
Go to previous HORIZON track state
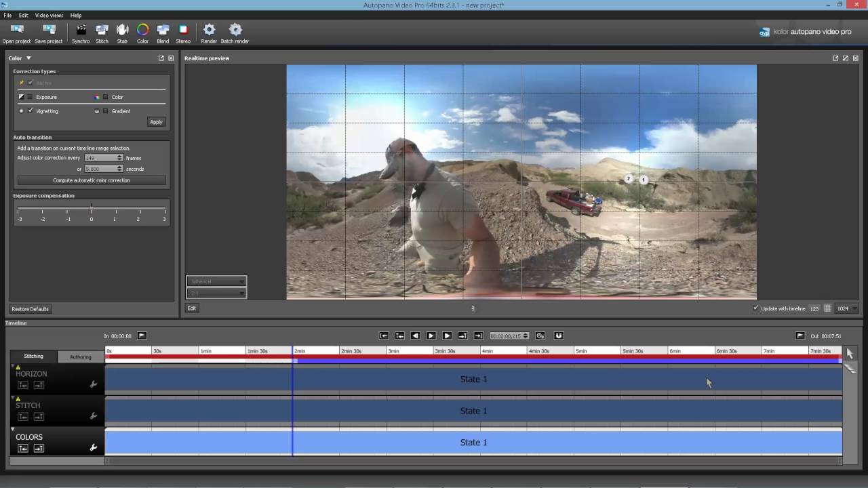point(23,385)
